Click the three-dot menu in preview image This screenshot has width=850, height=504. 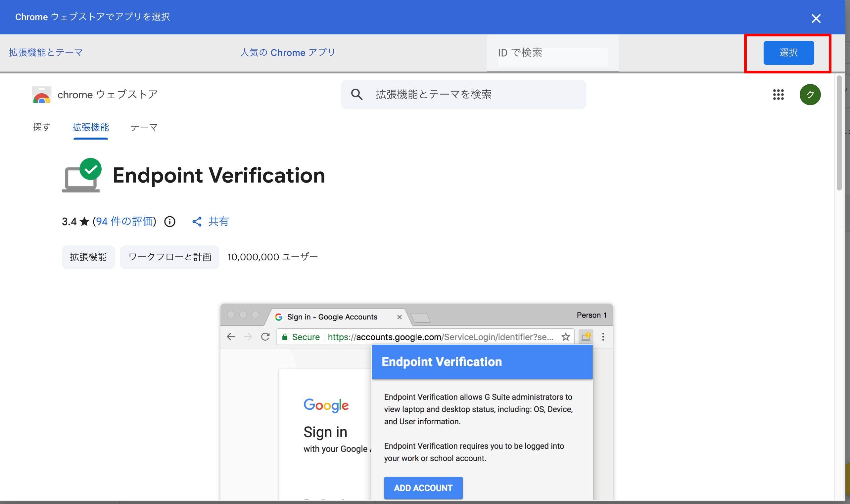click(603, 337)
